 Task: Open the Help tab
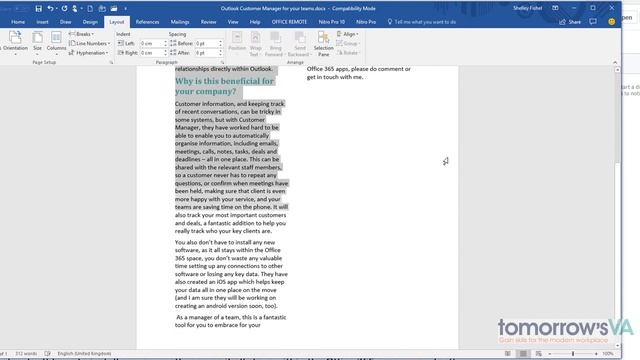255,22
